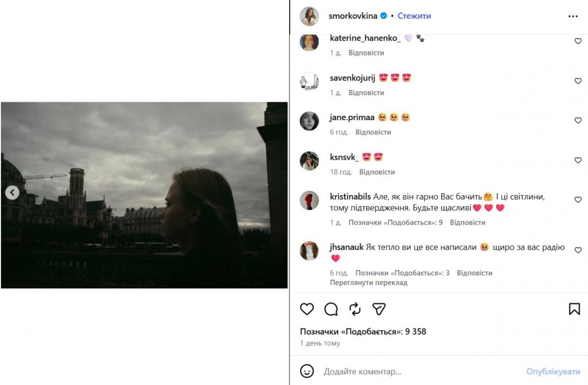Like the jhsanauk comment heart

pos(578,250)
